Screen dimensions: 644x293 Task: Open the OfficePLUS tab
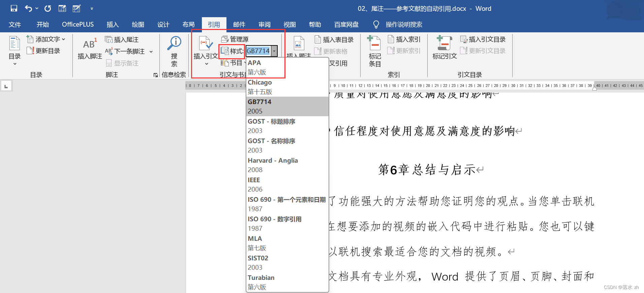pos(78,25)
